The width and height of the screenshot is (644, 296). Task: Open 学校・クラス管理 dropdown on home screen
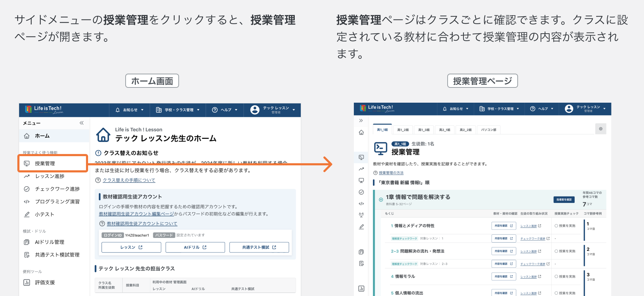coord(178,110)
